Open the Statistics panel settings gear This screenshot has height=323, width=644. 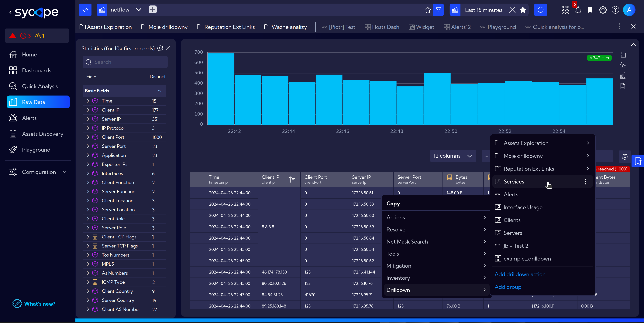click(x=160, y=48)
